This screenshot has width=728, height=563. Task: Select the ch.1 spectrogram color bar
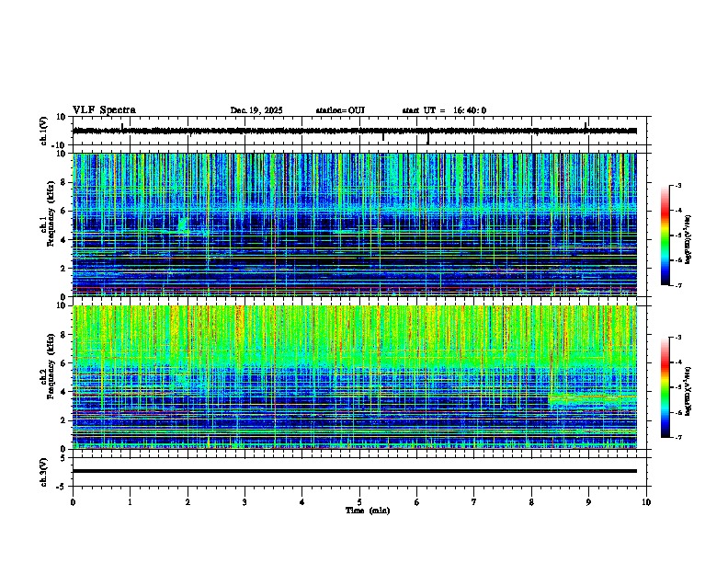(665, 236)
